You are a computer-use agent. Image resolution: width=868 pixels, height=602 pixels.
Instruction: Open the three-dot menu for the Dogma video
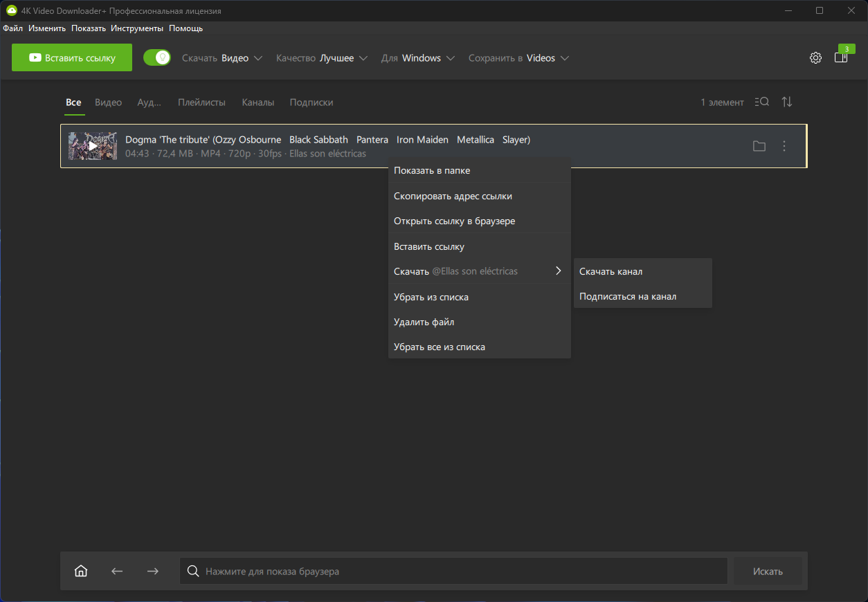coord(784,146)
